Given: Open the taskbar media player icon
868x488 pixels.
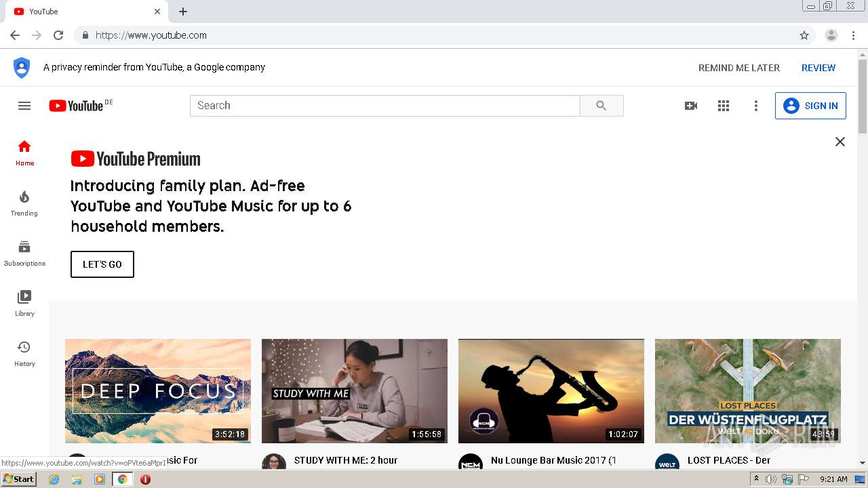Looking at the screenshot, I should click(x=100, y=479).
